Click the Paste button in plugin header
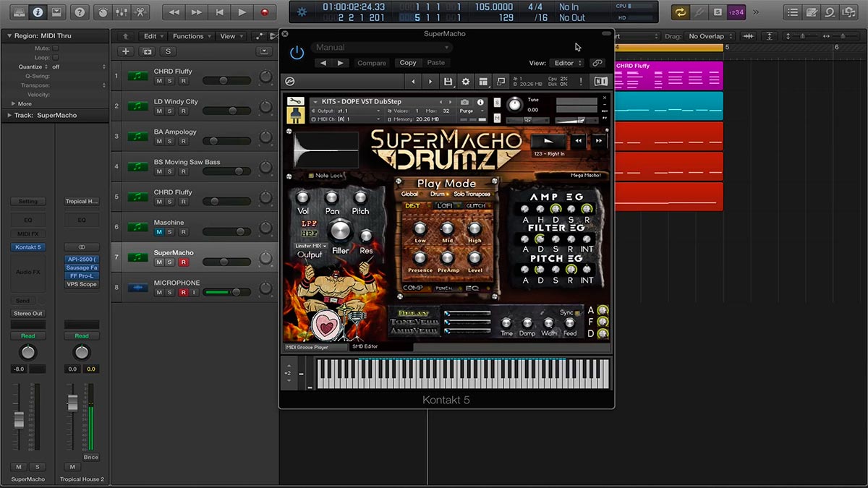 tap(436, 63)
